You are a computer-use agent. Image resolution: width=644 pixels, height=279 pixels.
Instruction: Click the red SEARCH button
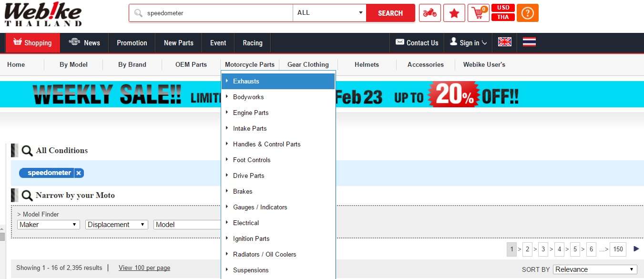(390, 13)
